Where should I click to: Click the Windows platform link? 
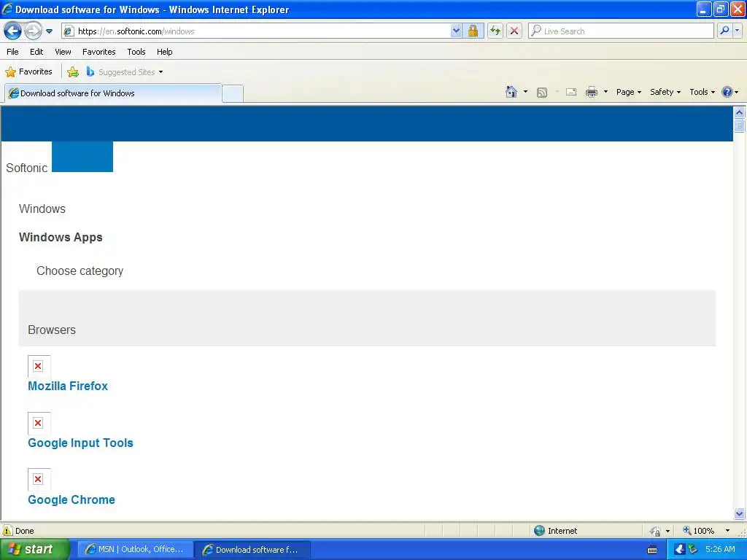[x=42, y=209]
